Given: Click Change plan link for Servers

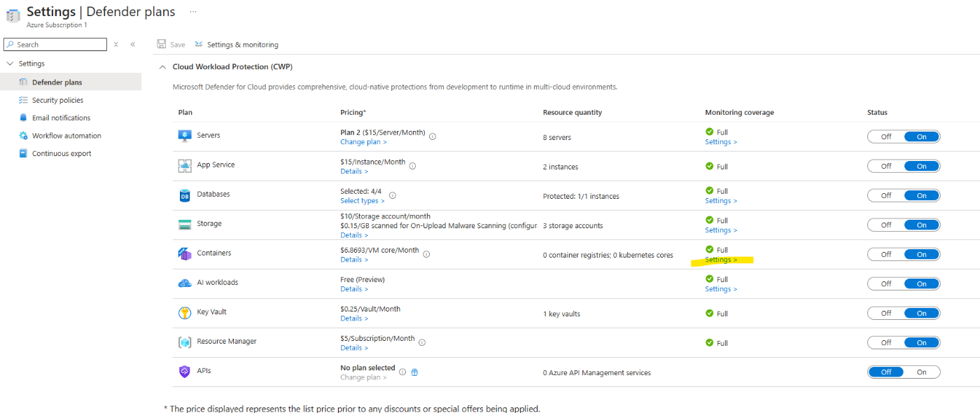Looking at the screenshot, I should [x=363, y=141].
